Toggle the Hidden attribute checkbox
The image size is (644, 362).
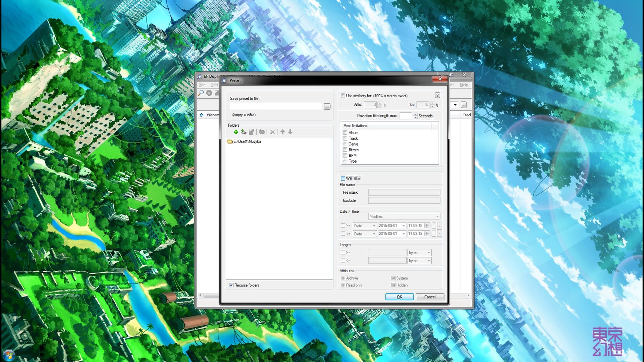pyautogui.click(x=393, y=285)
